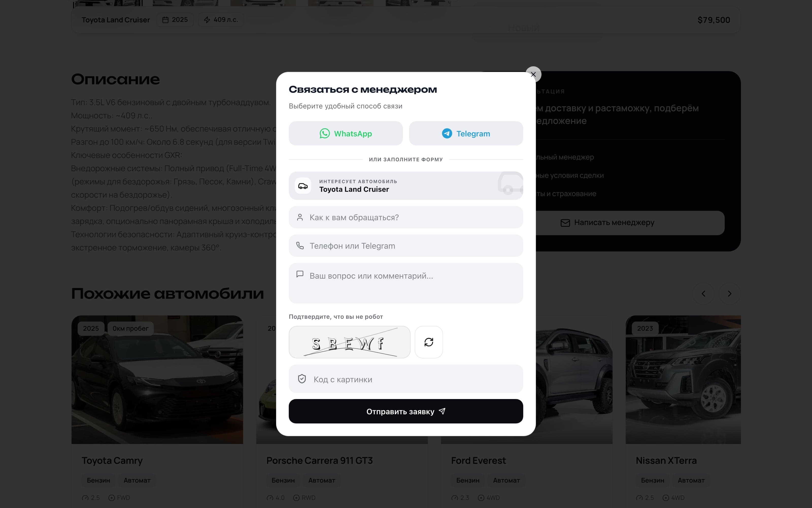Click 'Бензин' tag under Toyota Camry
The image size is (812, 508).
(98, 480)
